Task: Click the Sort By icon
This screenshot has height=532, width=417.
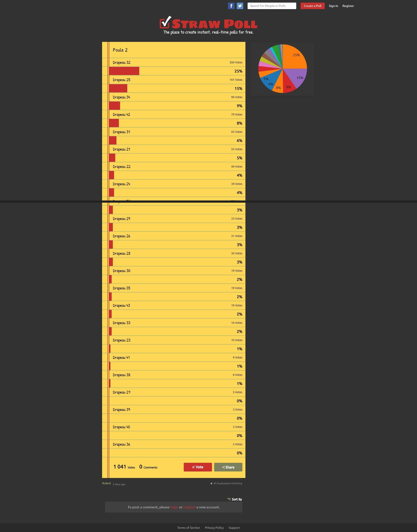Action: pyautogui.click(x=229, y=499)
